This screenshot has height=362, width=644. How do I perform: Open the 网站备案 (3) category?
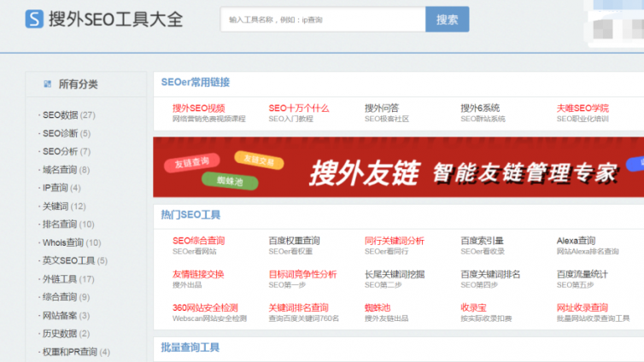tap(66, 315)
